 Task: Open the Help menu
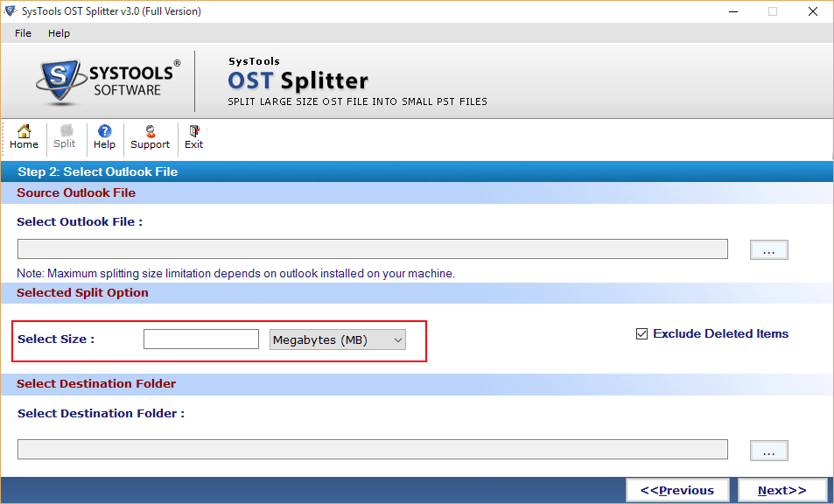[x=59, y=33]
